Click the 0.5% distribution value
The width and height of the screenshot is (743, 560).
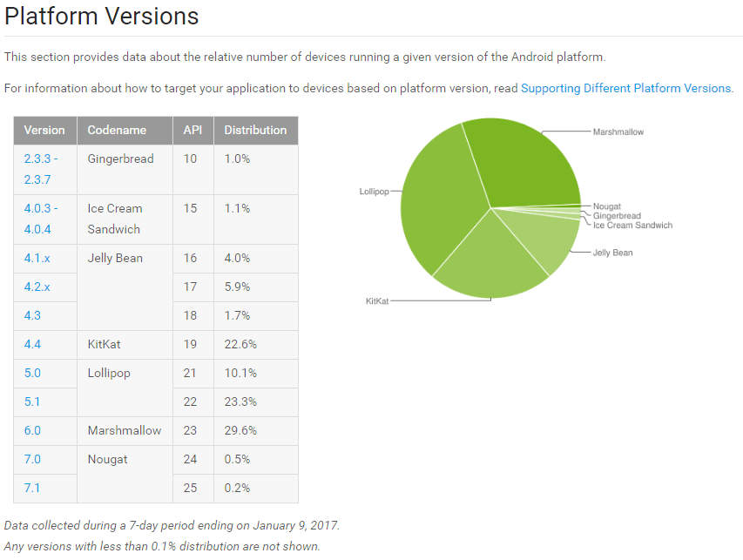click(x=237, y=460)
